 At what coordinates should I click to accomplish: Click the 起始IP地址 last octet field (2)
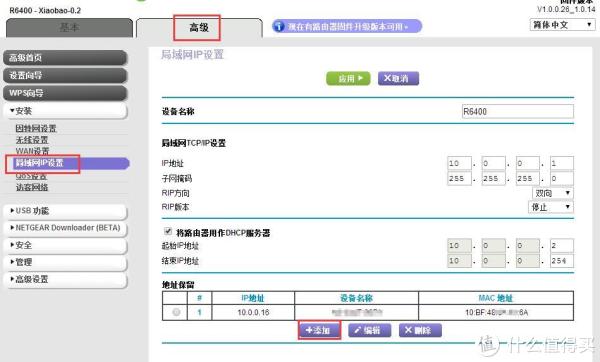(562, 246)
